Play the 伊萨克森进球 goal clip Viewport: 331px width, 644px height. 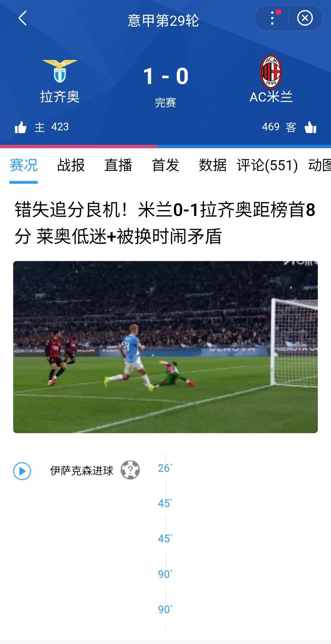[x=22, y=471]
